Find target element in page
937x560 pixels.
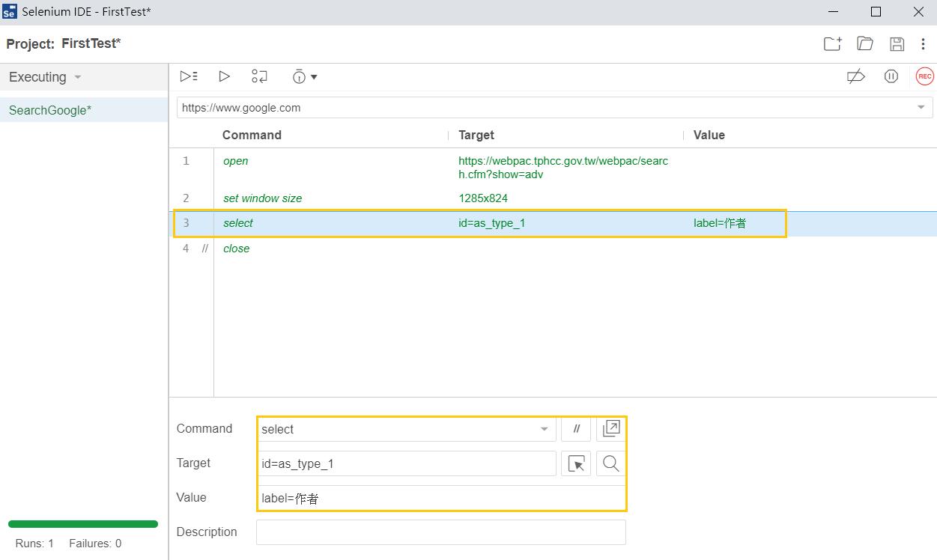[x=611, y=463]
